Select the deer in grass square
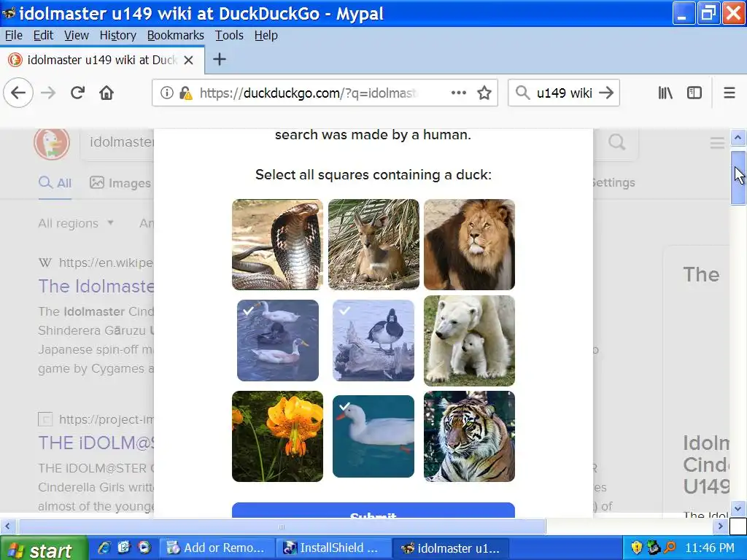 click(x=373, y=245)
